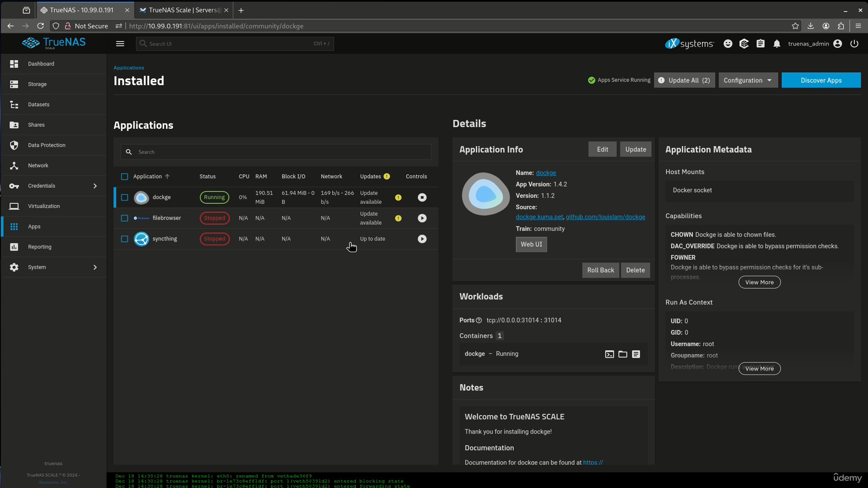
Task: View logs icon for dockge container
Action: (636, 354)
